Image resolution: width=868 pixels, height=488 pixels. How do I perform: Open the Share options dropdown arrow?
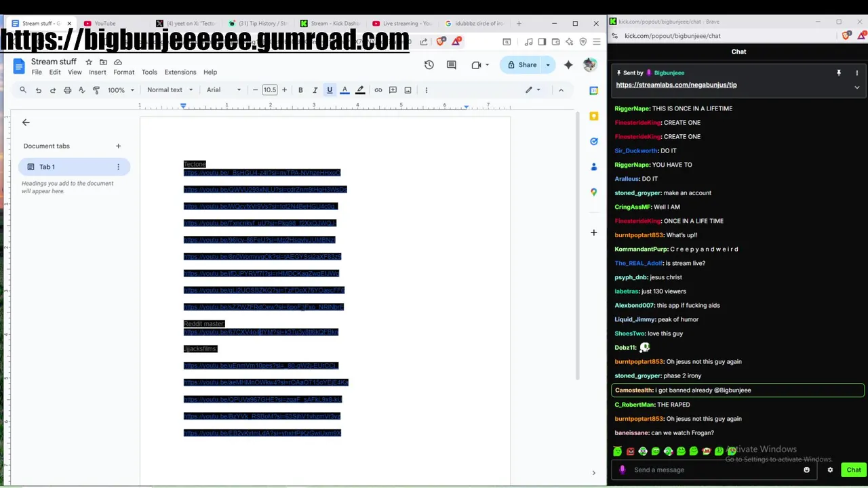(548, 65)
